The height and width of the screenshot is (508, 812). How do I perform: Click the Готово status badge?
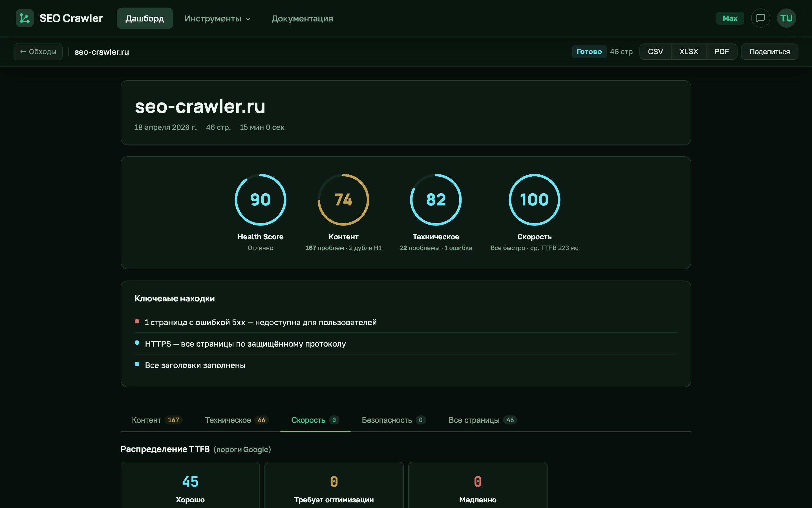(589, 52)
